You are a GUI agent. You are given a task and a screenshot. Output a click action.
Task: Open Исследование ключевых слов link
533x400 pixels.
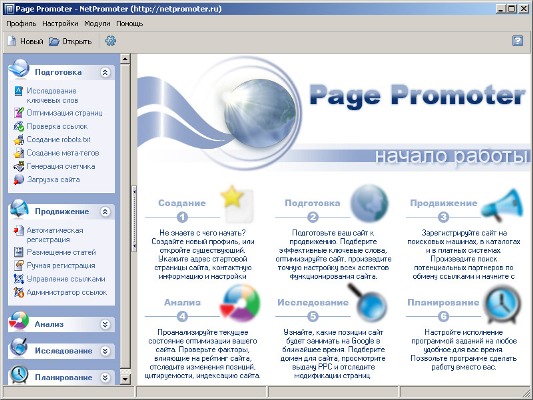[52, 95]
